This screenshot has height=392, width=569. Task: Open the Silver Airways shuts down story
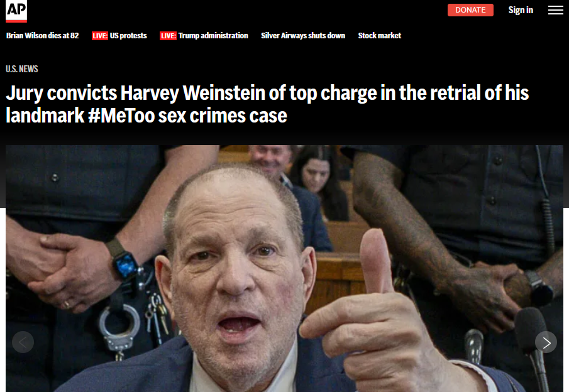pos(303,36)
